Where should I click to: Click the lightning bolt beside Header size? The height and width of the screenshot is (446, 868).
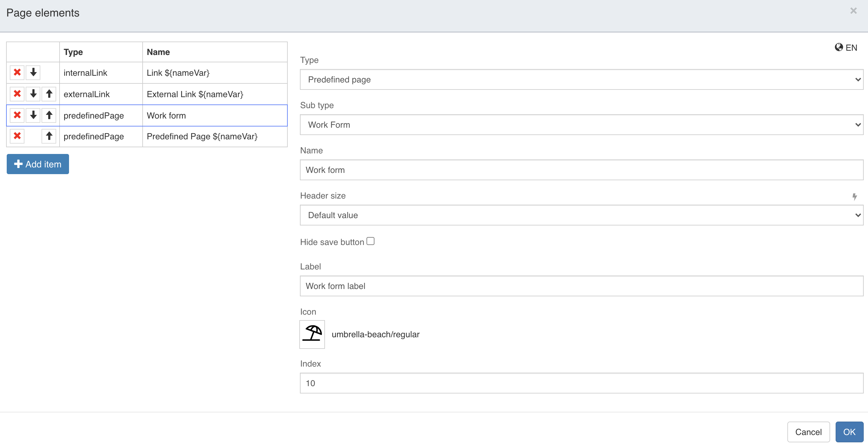(854, 196)
